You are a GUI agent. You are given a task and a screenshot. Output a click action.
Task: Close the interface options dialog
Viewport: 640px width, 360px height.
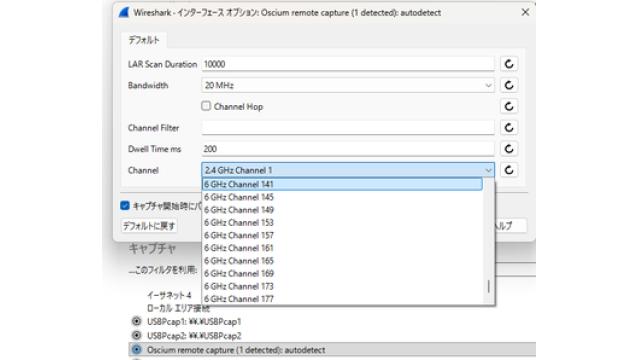pyautogui.click(x=525, y=13)
